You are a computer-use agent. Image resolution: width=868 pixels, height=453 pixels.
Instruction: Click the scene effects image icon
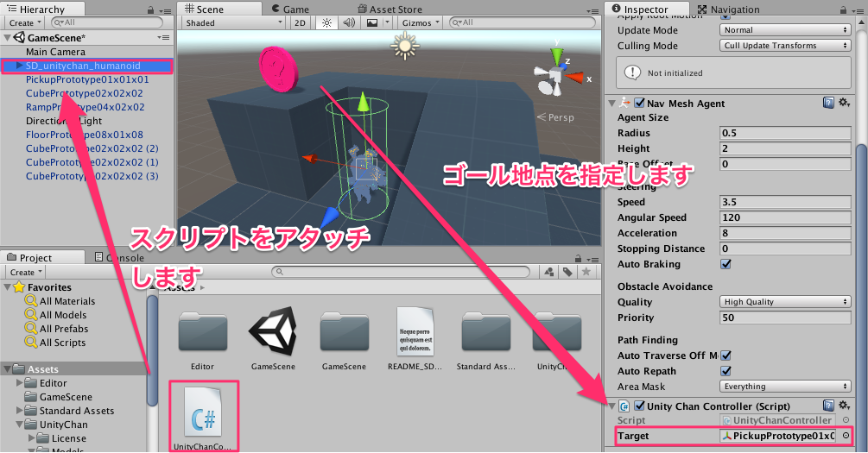coord(372,22)
